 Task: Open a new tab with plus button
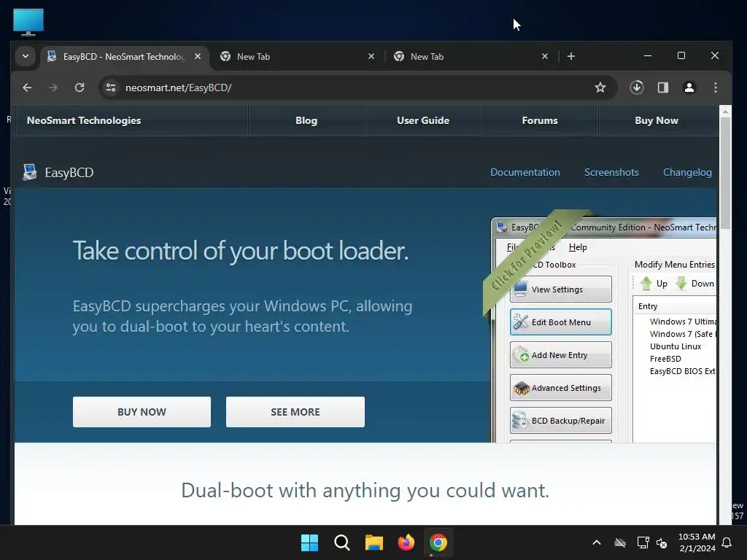571,56
